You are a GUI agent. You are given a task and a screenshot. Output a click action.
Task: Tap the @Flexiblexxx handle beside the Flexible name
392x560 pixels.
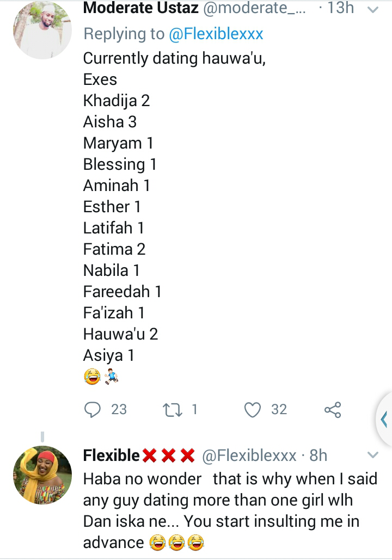click(x=249, y=456)
